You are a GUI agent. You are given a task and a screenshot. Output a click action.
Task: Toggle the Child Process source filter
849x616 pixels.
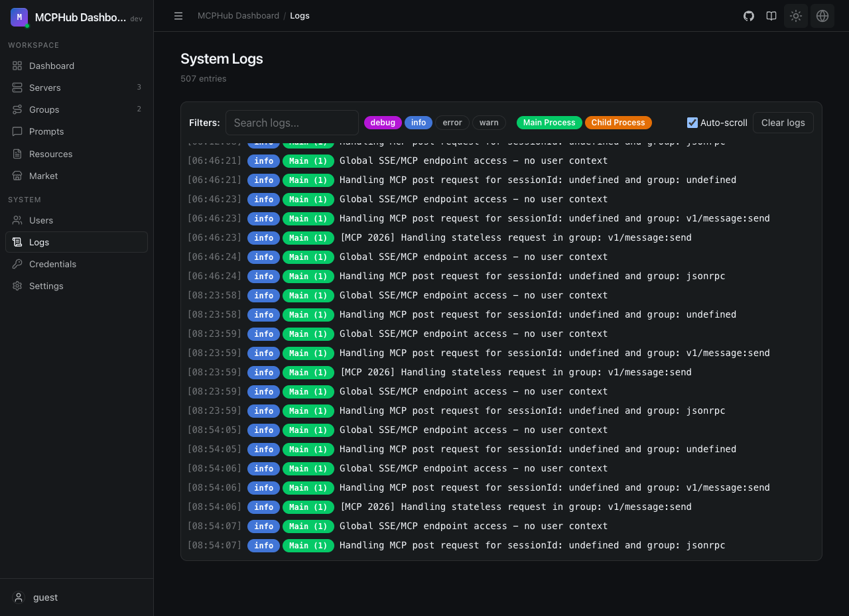tap(618, 123)
